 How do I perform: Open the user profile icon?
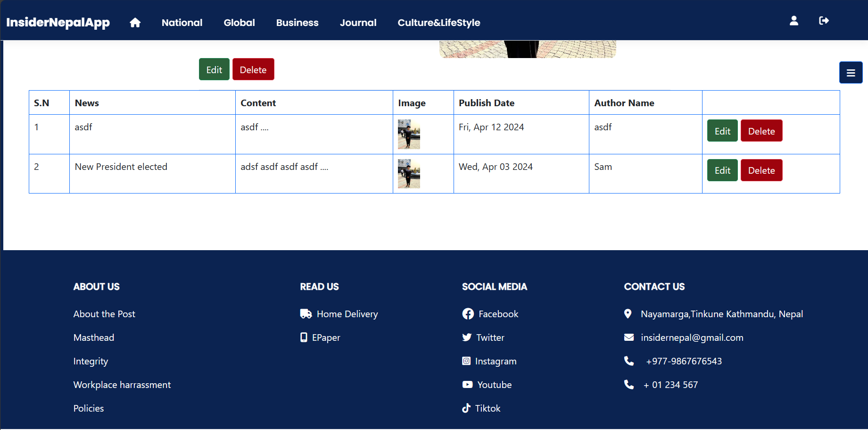pos(794,21)
